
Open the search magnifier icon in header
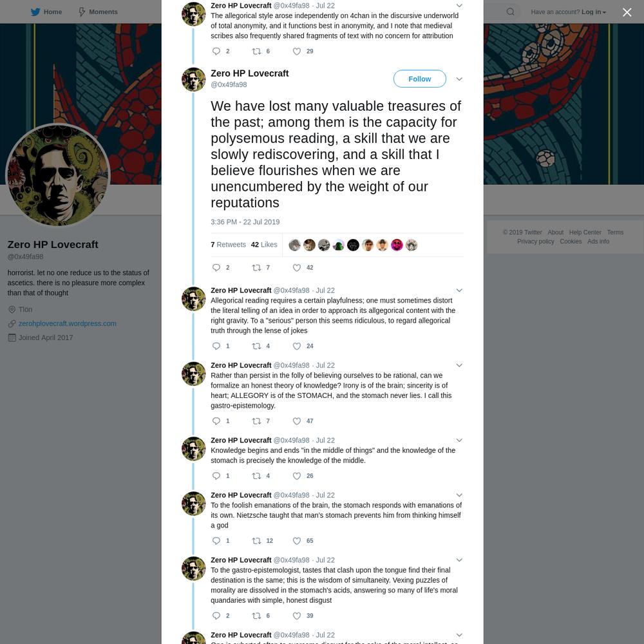point(510,12)
